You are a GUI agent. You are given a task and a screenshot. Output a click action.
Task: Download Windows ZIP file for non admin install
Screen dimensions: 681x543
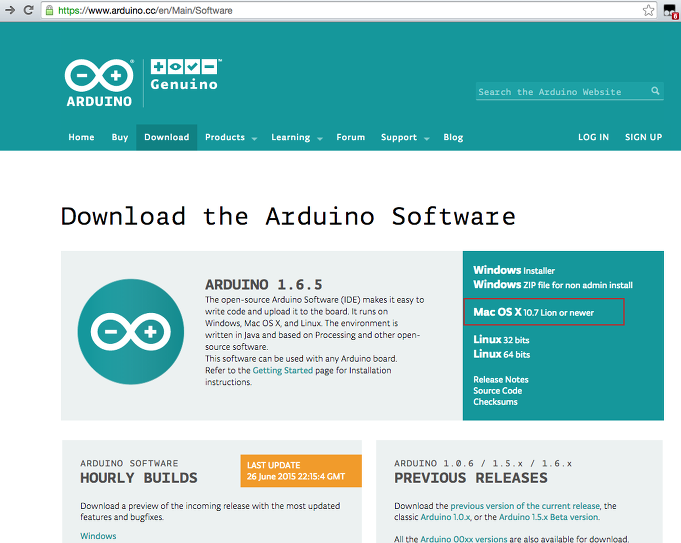pyautogui.click(x=552, y=285)
